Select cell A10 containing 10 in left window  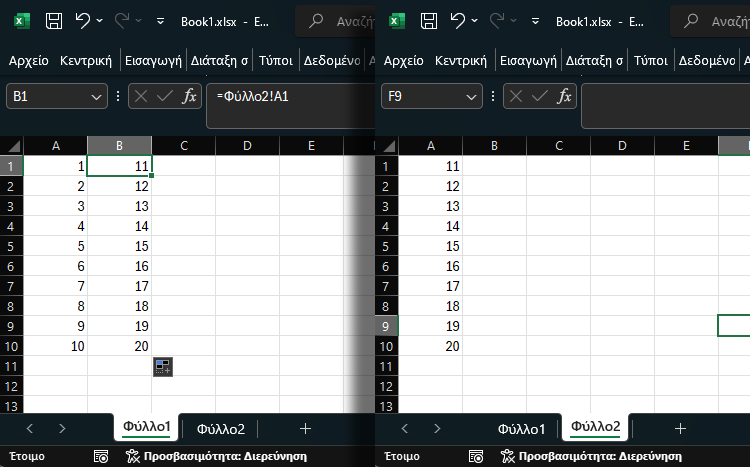[x=55, y=346]
